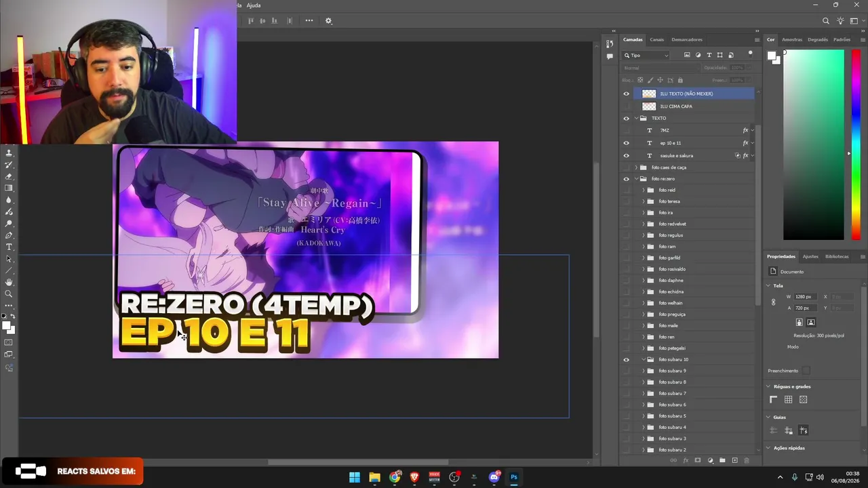Screen dimensions: 868x488
Task: Select the Clone Stamp tool
Action: click(9, 152)
